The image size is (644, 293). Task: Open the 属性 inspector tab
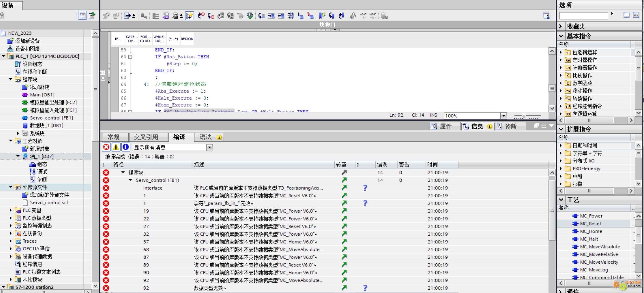(x=445, y=126)
